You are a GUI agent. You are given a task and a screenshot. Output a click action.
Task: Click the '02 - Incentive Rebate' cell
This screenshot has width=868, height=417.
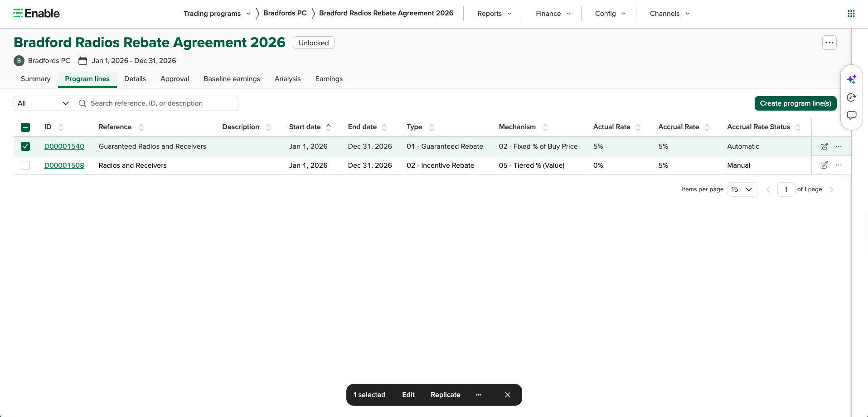[x=441, y=165]
